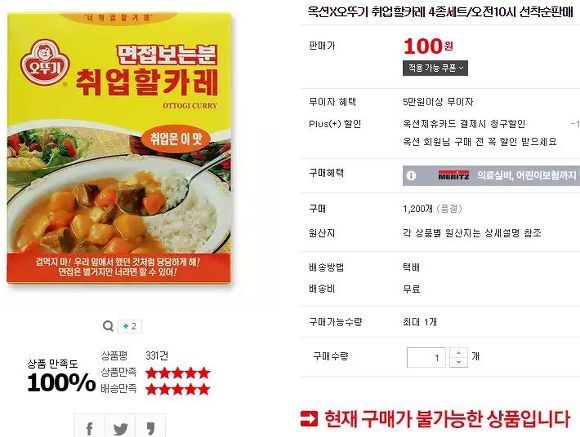
Task: Click the 취업할카레 product image
Action: click(119, 148)
